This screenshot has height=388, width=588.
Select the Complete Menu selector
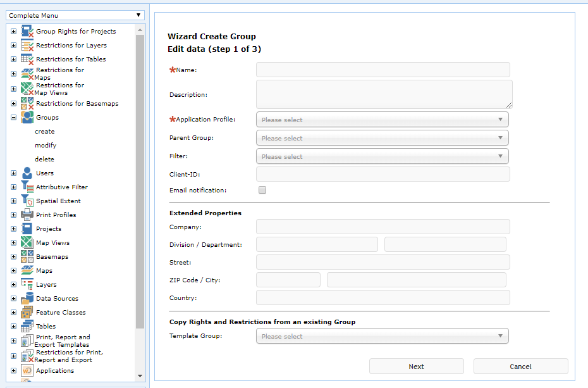click(74, 15)
